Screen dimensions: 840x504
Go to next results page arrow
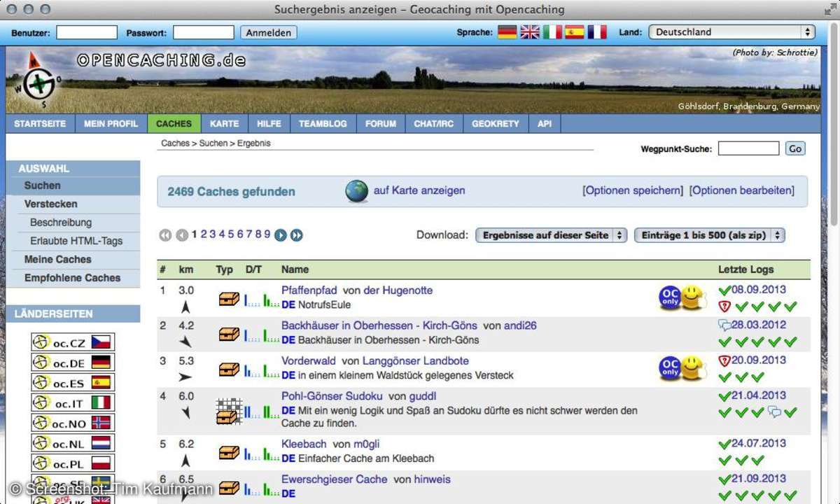[281, 235]
